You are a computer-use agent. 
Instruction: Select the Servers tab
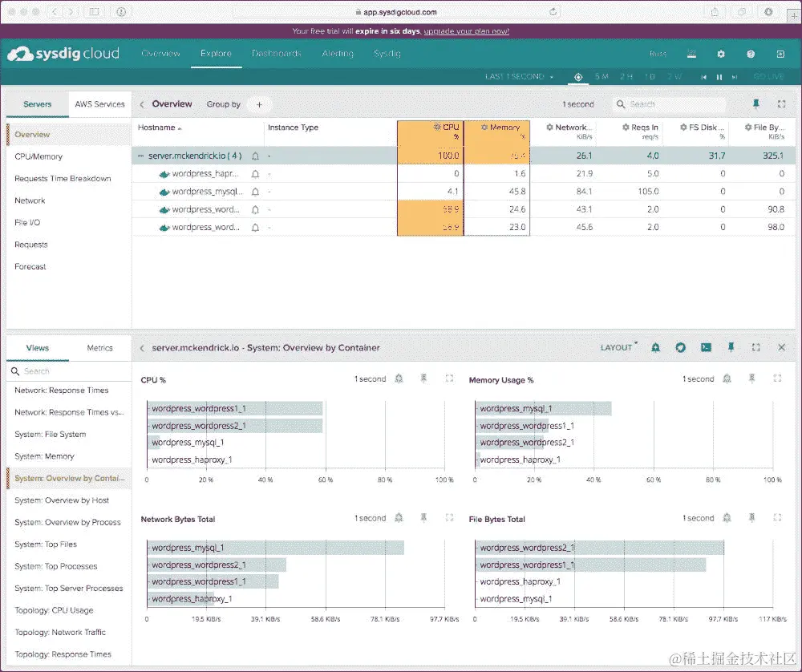click(x=38, y=103)
